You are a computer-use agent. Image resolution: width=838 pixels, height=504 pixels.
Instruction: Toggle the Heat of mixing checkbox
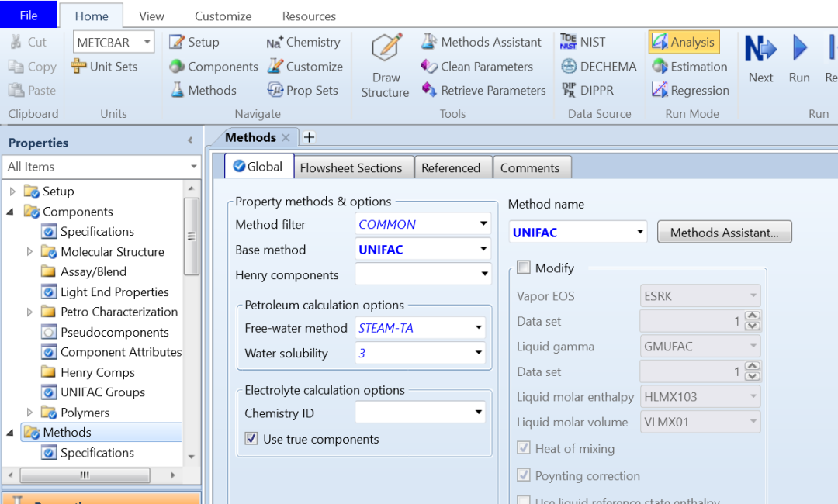click(x=524, y=448)
